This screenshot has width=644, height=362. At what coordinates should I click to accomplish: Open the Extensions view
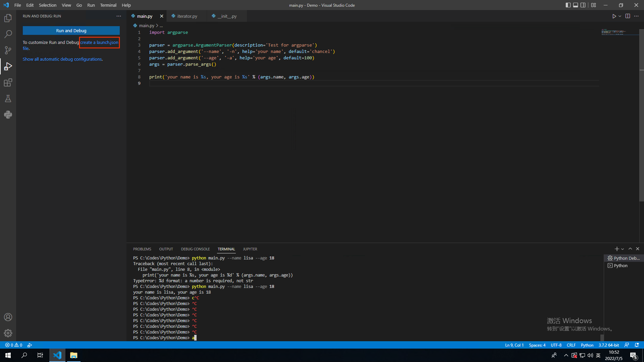tap(8, 82)
